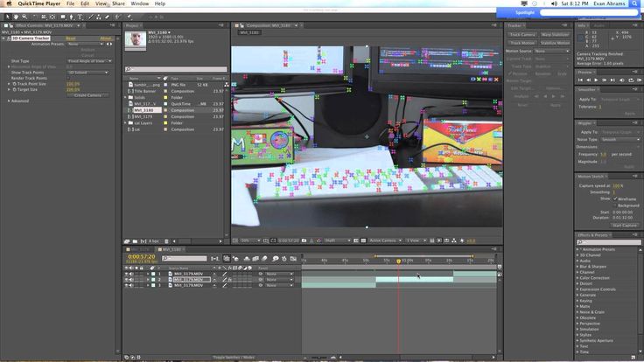Screen dimensions: 644x362
Task: Toggle Render Track Points checkbox
Action: pos(68,78)
